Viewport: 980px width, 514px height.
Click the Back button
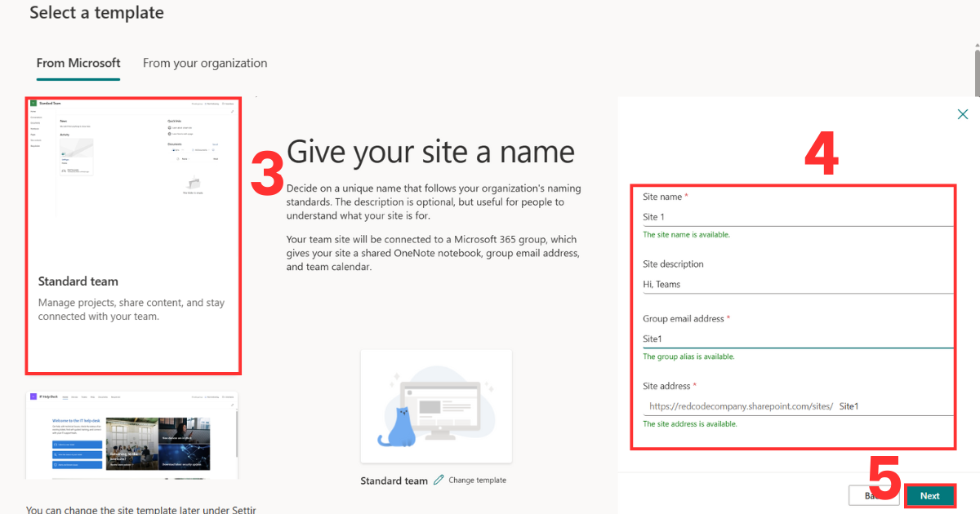pyautogui.click(x=874, y=495)
